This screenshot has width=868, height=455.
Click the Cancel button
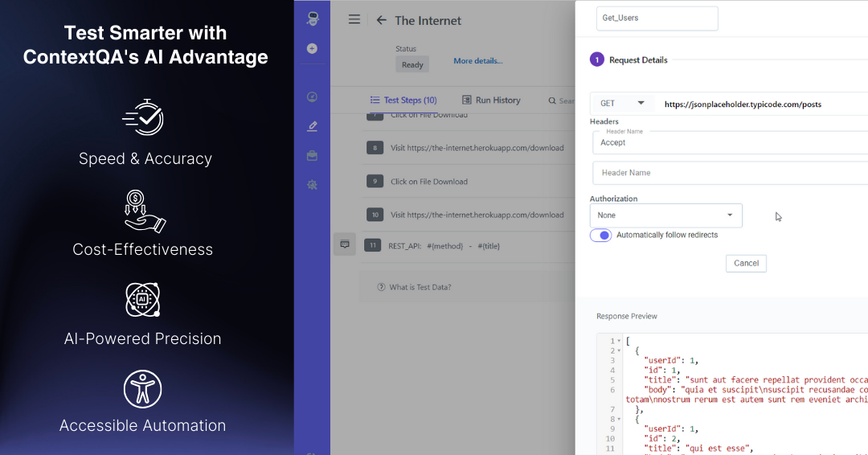746,264
